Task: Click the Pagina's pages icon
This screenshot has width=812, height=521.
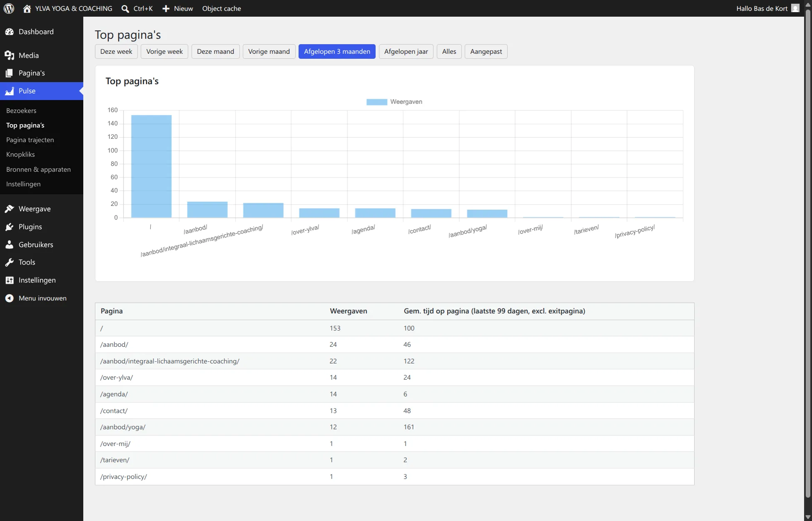Action: 9,73
